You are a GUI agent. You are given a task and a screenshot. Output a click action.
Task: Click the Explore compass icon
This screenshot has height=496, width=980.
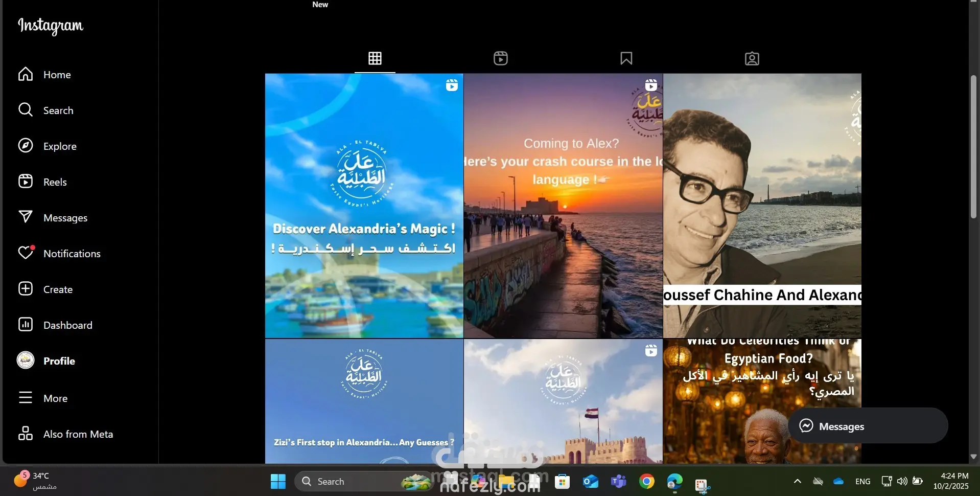pos(26,146)
